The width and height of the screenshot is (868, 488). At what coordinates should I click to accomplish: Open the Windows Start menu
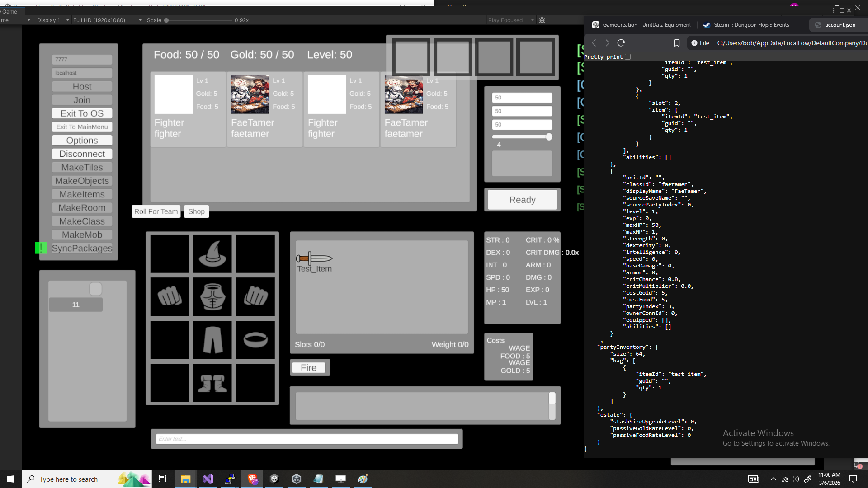(11, 479)
